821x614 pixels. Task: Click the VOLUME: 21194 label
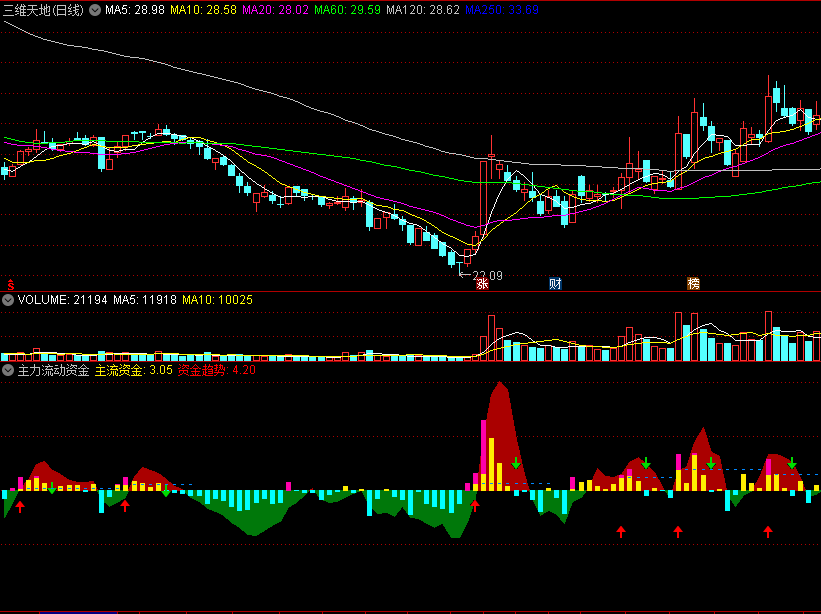point(62,300)
